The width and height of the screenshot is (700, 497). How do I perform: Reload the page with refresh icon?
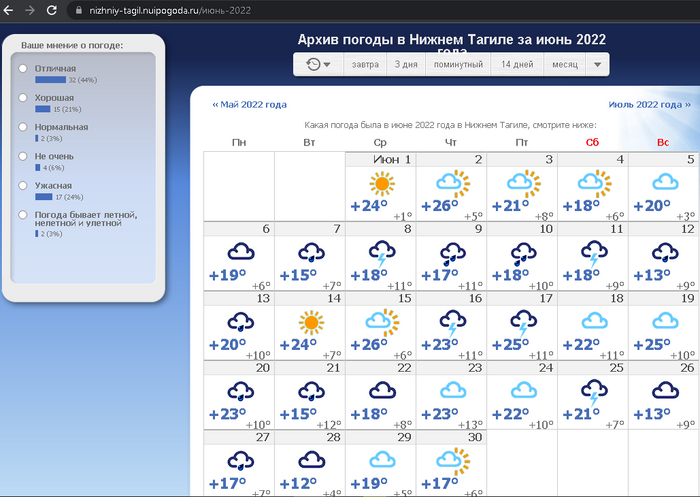coord(52,9)
